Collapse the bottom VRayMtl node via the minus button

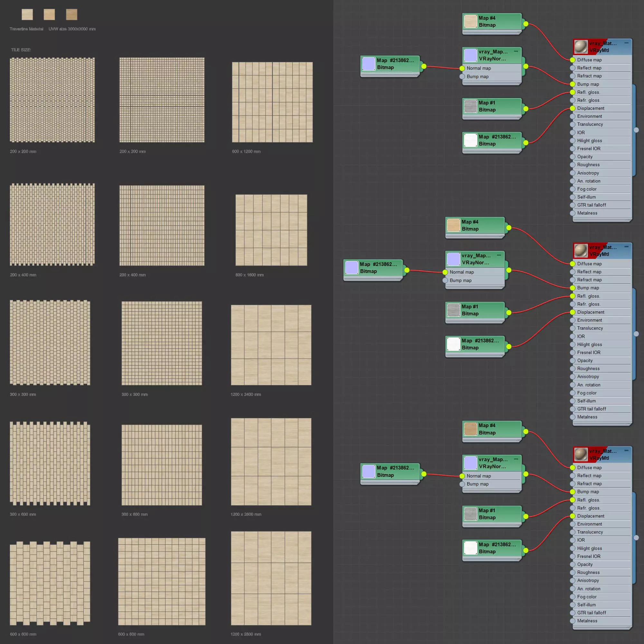(626, 451)
